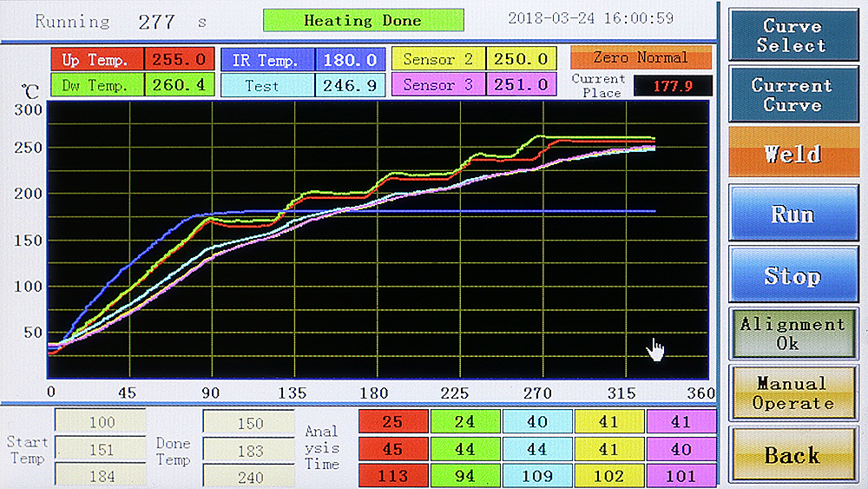
Task: Stop the heating process
Action: 793,274
